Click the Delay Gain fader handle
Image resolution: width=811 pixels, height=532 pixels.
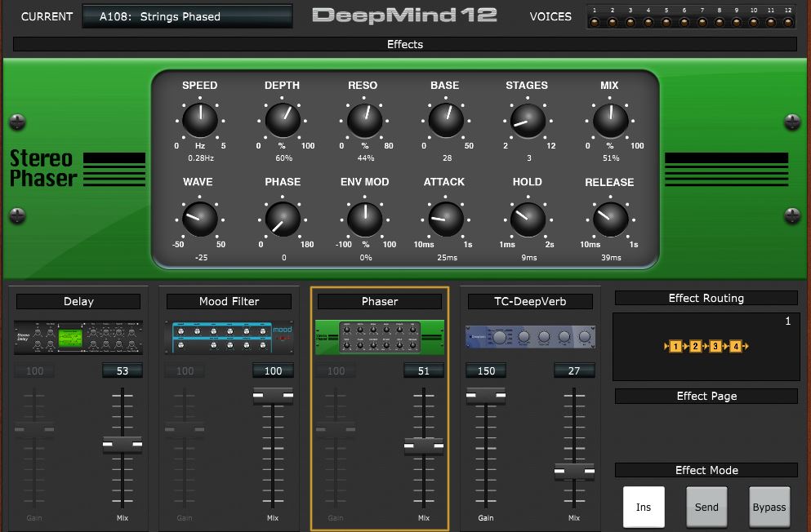point(34,430)
